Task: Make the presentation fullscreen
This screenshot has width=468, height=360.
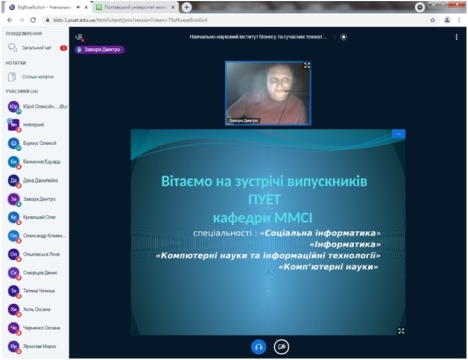Action: point(401,331)
